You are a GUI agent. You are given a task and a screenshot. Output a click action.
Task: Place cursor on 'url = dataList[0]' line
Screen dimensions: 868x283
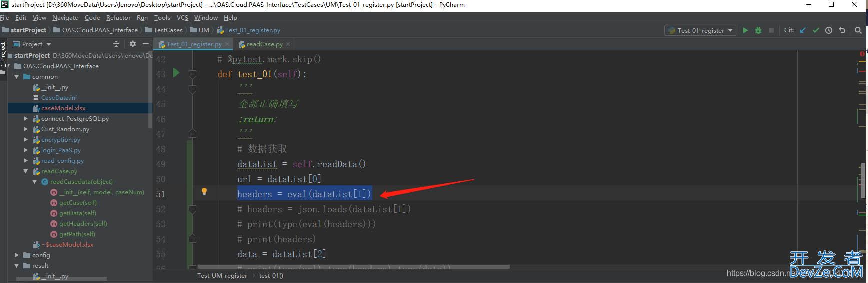279,179
